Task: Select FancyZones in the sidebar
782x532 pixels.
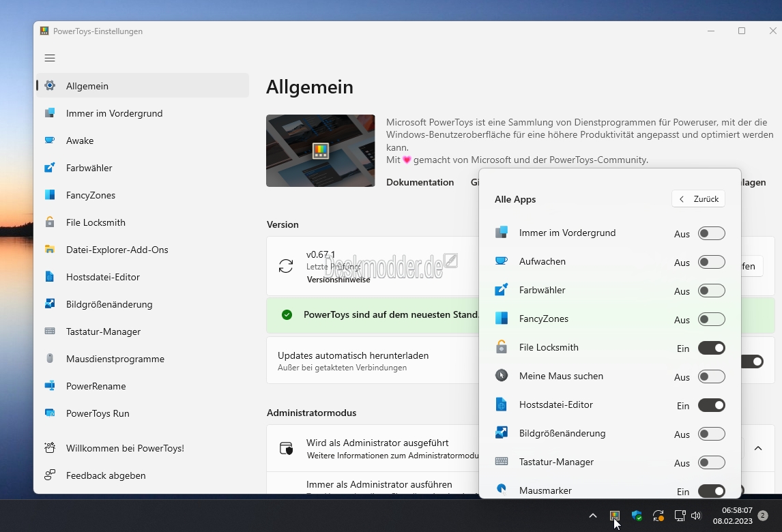Action: coord(143,195)
